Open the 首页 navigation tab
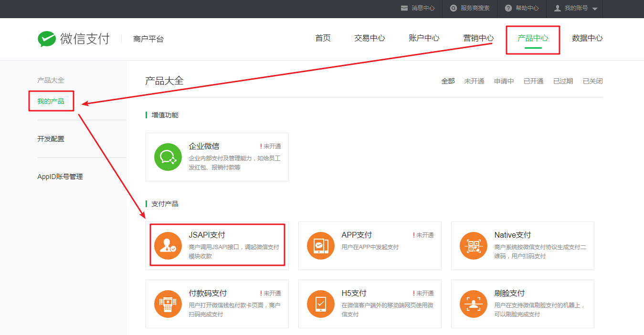The height and width of the screenshot is (335, 644). (x=323, y=38)
